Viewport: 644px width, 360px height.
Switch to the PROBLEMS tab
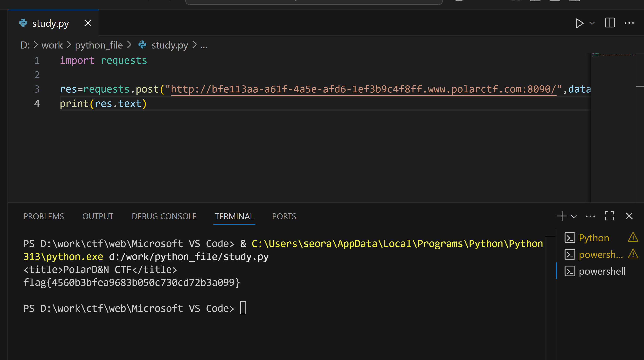point(44,216)
